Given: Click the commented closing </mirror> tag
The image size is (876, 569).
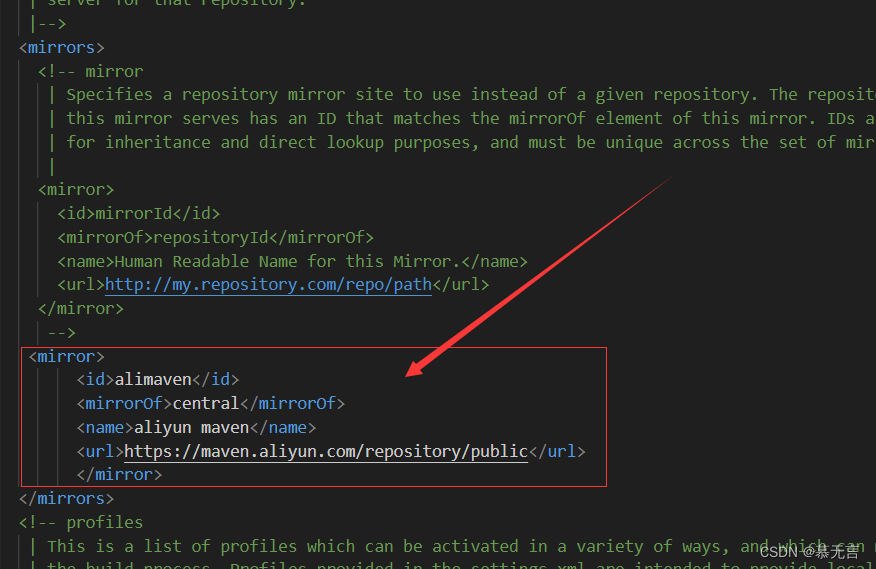Looking at the screenshot, I should [x=81, y=309].
